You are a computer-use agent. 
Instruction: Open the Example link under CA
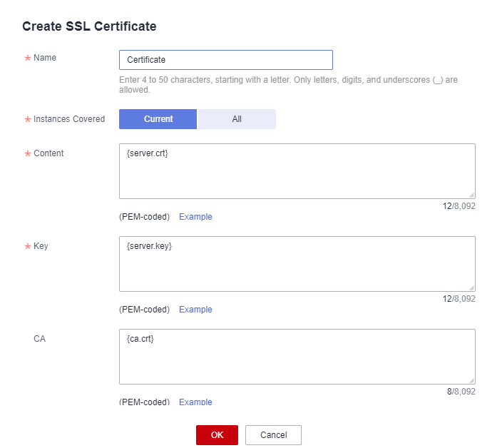pos(195,402)
